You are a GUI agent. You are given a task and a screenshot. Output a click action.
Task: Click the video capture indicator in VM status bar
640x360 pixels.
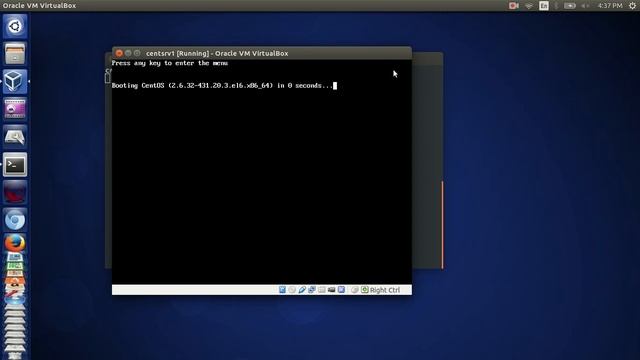[331, 290]
